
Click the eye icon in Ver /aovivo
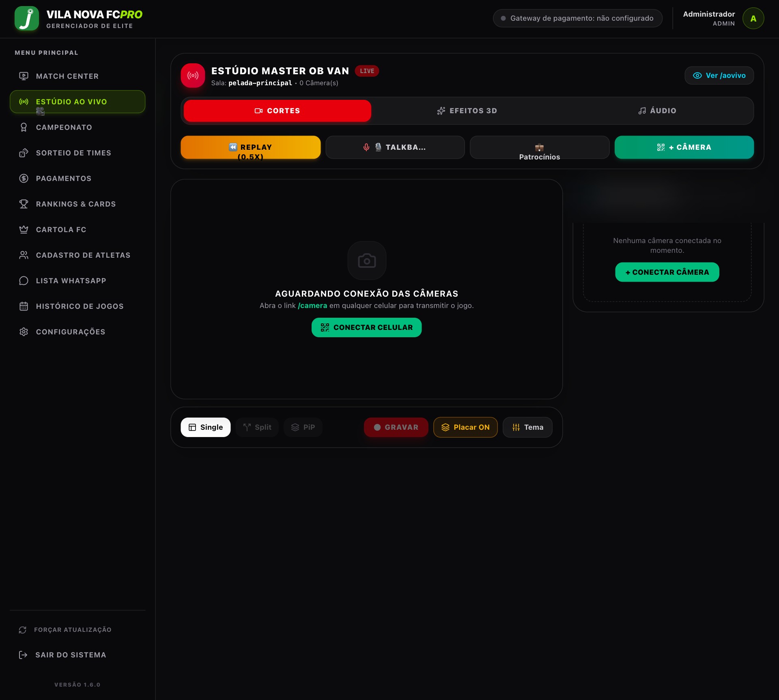697,75
